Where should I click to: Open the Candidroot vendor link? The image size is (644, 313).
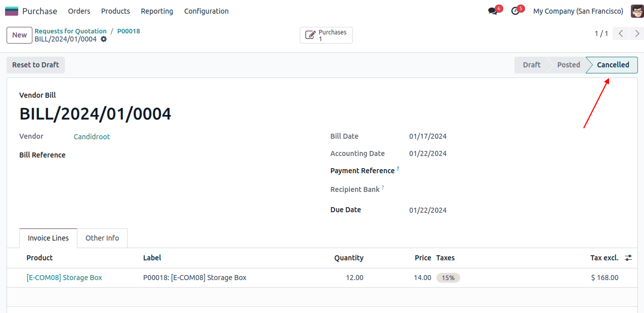pyautogui.click(x=92, y=137)
